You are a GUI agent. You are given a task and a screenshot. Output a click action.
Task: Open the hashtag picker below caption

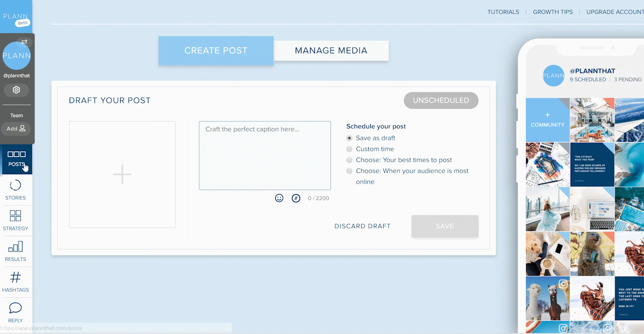tap(296, 198)
